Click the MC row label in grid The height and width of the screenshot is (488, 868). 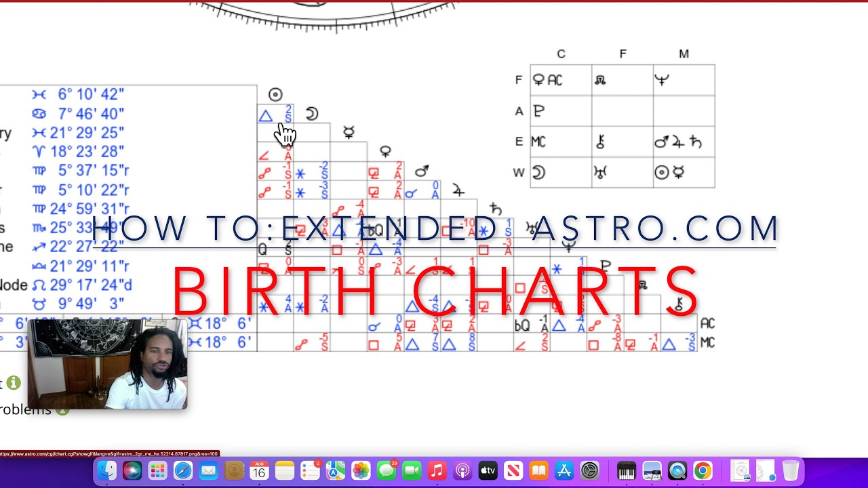pos(707,342)
